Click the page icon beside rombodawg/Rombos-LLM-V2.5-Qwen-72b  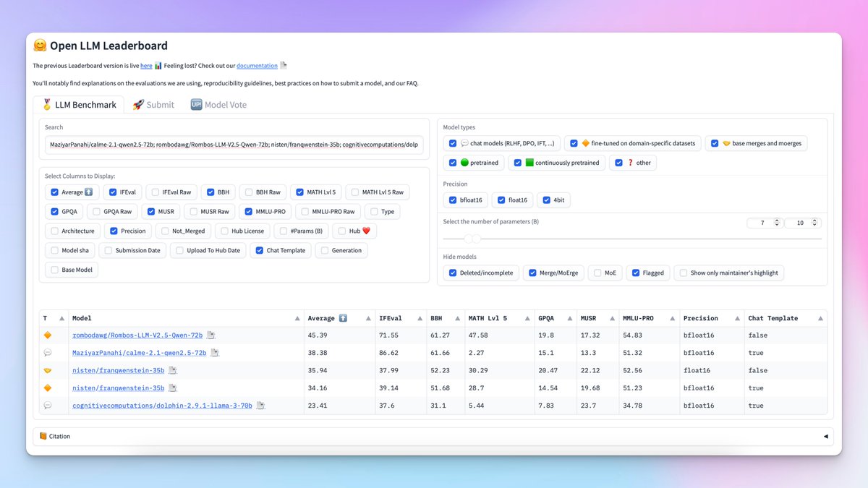point(211,335)
